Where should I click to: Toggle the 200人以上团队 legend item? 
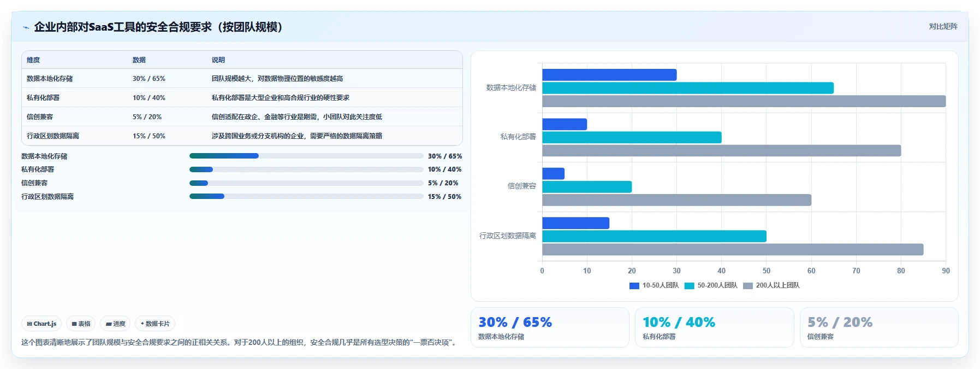771,285
